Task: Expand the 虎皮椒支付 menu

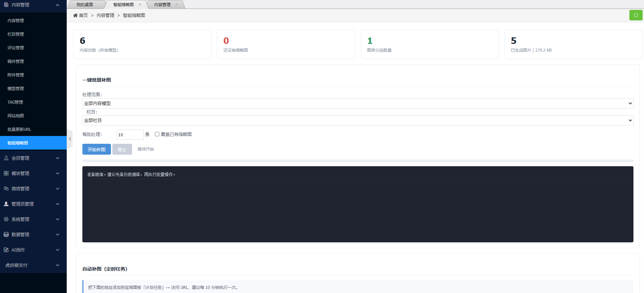Action: click(x=33, y=265)
